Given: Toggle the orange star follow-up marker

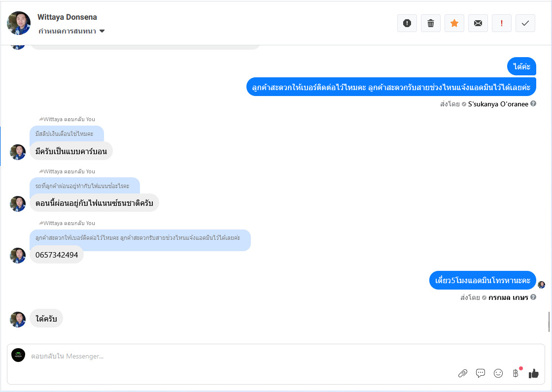Looking at the screenshot, I should pos(454,23).
